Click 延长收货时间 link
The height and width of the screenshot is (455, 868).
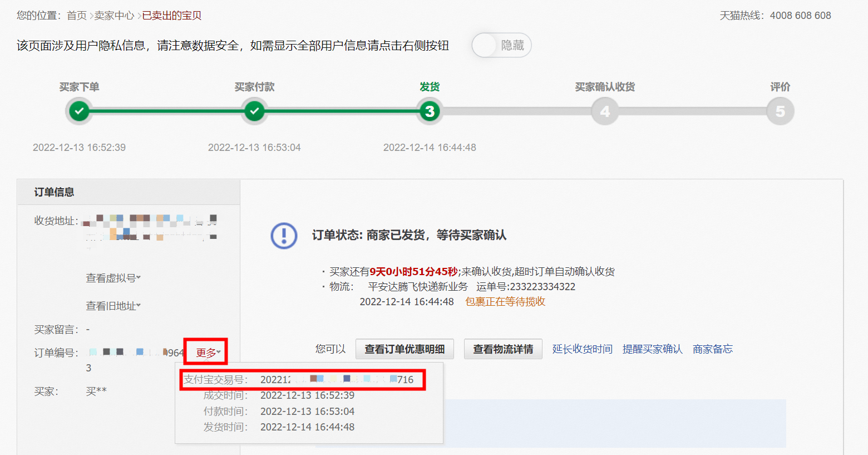(x=582, y=349)
